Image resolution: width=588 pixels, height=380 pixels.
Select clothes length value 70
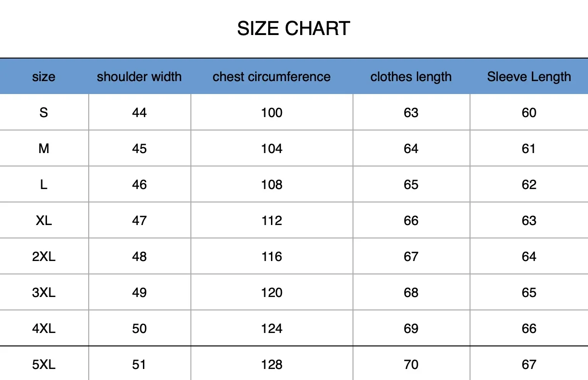click(x=411, y=364)
